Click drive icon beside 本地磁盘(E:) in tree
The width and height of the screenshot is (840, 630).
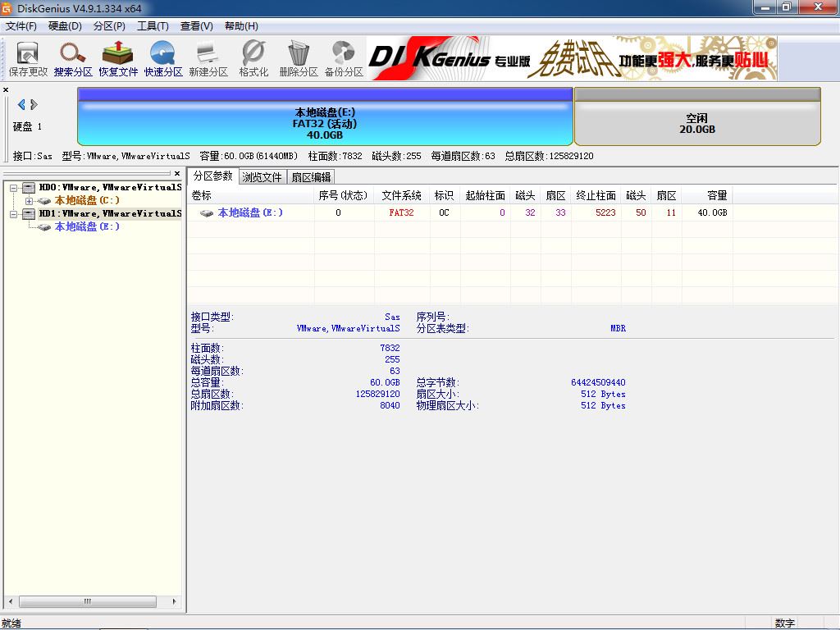point(44,227)
